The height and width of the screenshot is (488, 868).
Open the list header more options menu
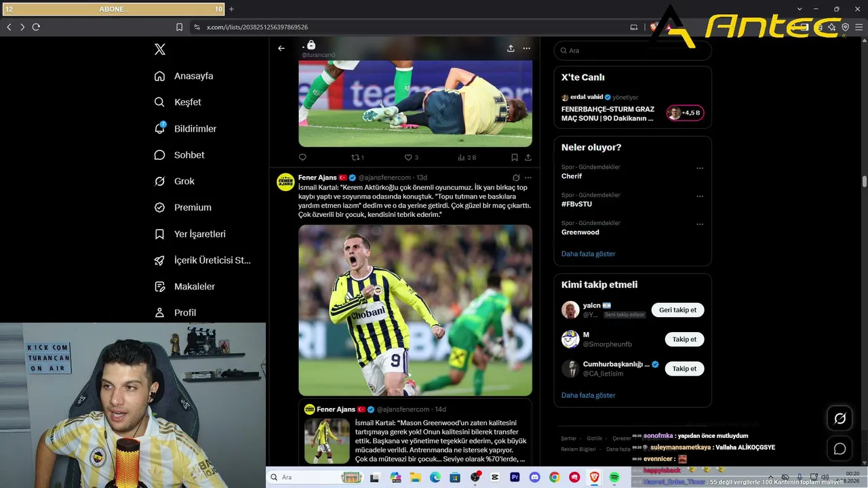[x=526, y=49]
